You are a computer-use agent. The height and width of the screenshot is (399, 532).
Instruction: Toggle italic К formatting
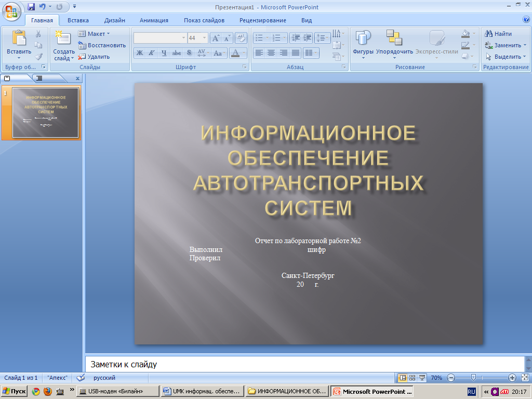coord(152,53)
